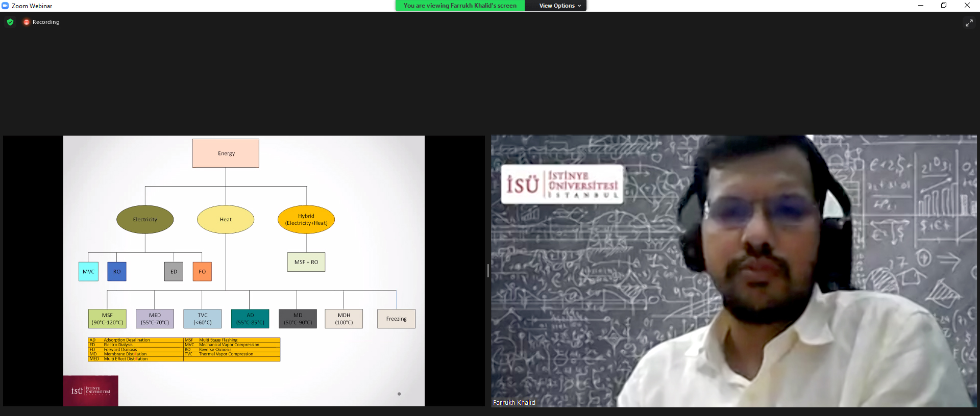Click the speaker's video thumbnail
This screenshot has height=416, width=980.
point(733,270)
